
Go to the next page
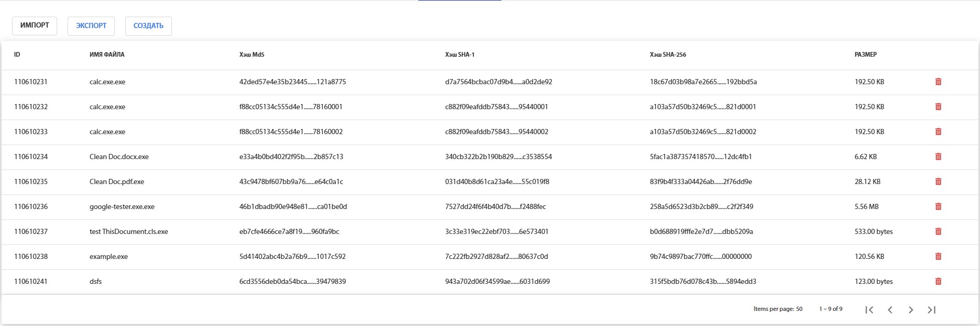click(x=910, y=310)
